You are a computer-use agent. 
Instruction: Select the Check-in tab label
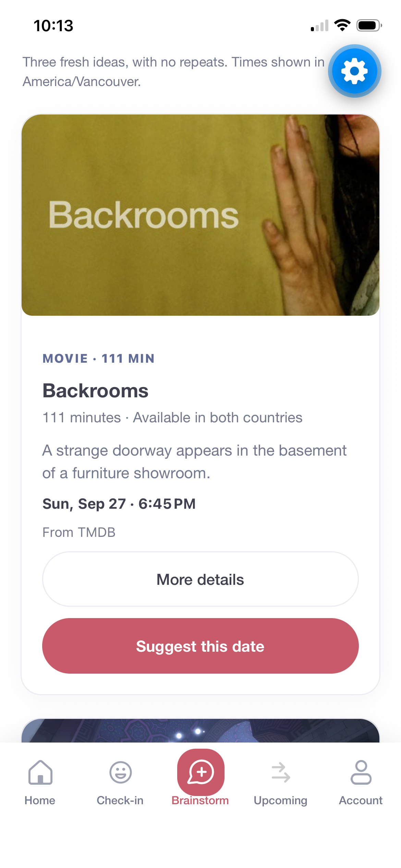click(120, 800)
